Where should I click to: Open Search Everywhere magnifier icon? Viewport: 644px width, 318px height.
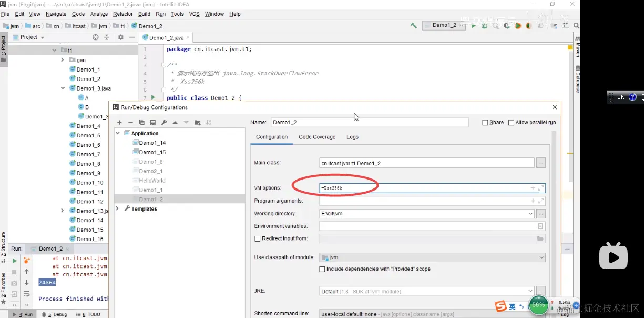[x=576, y=26]
